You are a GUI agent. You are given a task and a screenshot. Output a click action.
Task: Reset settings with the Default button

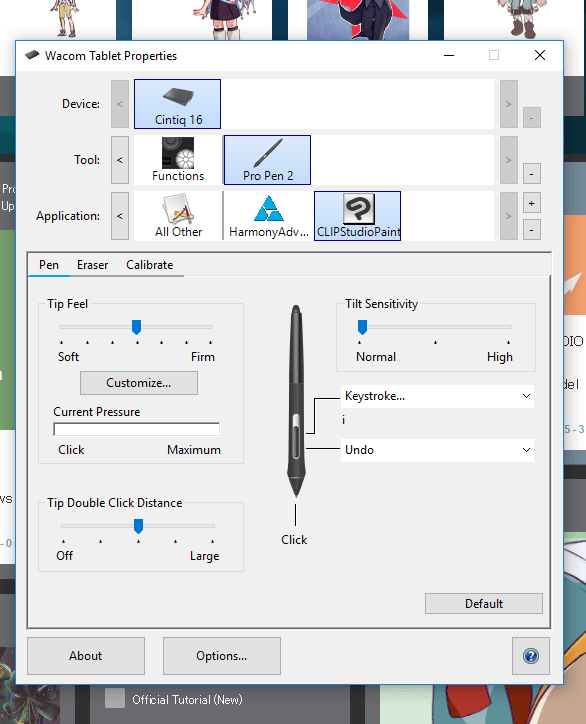click(483, 603)
